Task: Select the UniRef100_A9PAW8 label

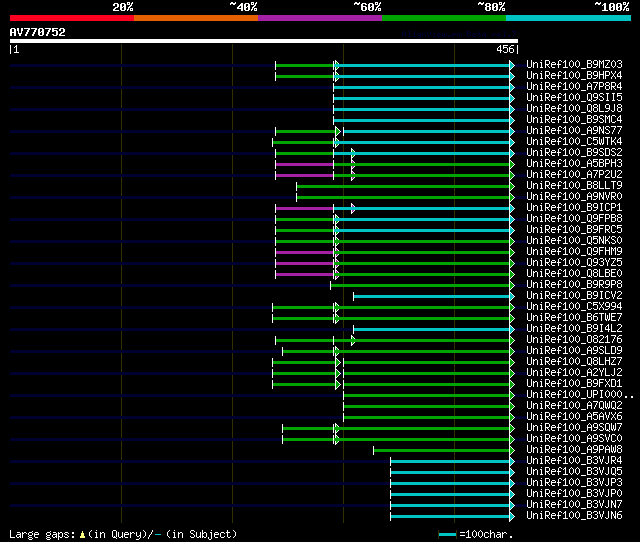Action: click(574, 450)
